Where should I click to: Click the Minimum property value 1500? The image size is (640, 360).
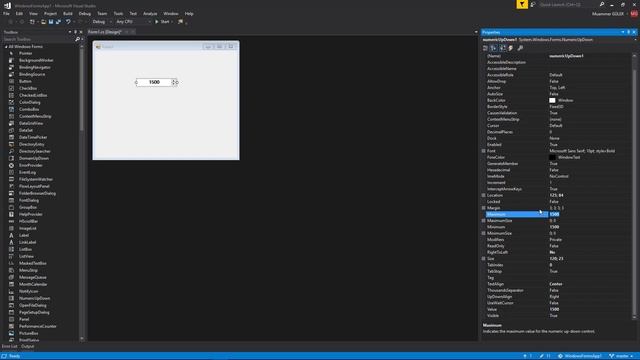(x=554, y=227)
